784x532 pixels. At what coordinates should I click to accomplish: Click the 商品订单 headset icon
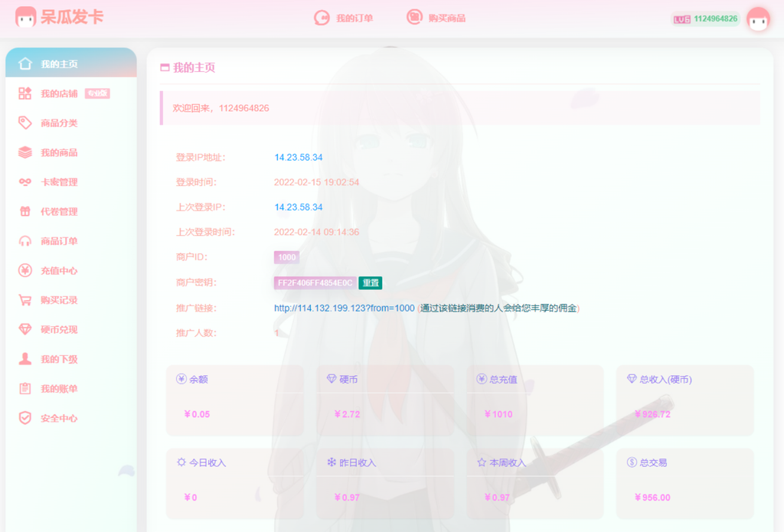click(x=25, y=241)
